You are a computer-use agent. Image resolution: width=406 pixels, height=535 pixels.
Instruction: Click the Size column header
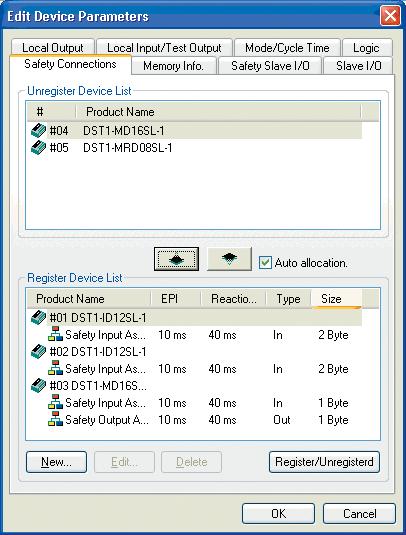(x=336, y=299)
